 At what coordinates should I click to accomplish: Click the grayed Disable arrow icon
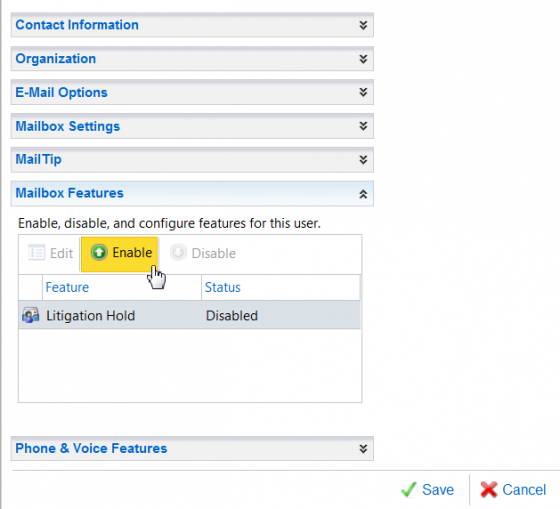178,253
